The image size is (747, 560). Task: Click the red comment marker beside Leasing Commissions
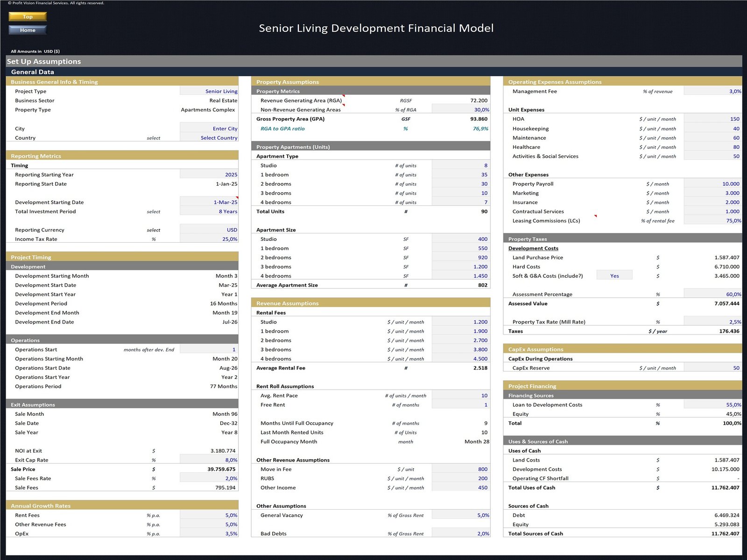tap(595, 216)
